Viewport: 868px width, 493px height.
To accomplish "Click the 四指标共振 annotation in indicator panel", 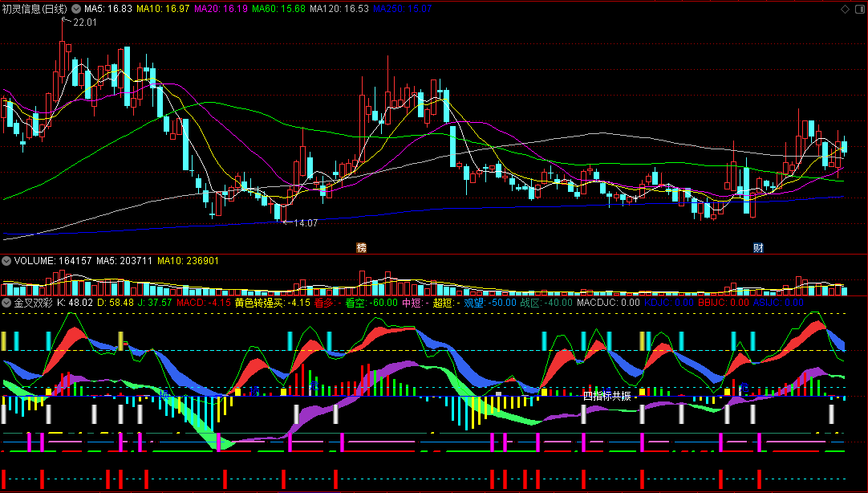I will [607, 396].
